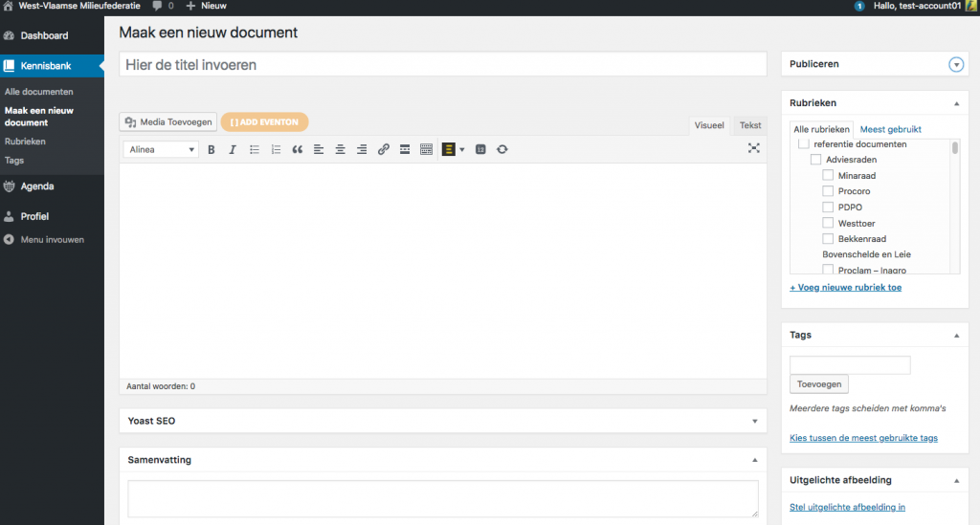Tick the Minaraad checkbox
Screen dimensions: 980x525
828,175
